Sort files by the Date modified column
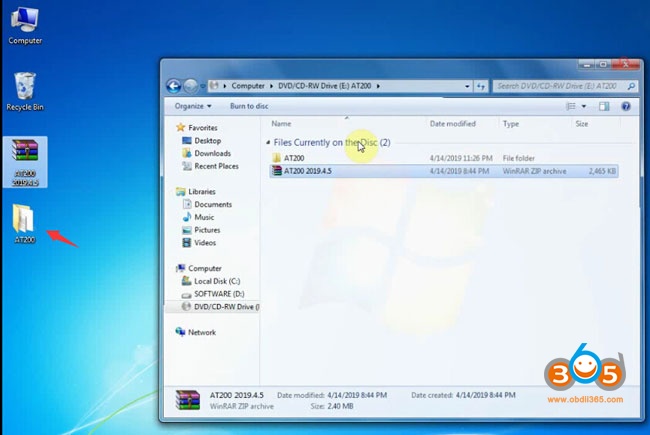The height and width of the screenshot is (435, 650). (x=452, y=124)
